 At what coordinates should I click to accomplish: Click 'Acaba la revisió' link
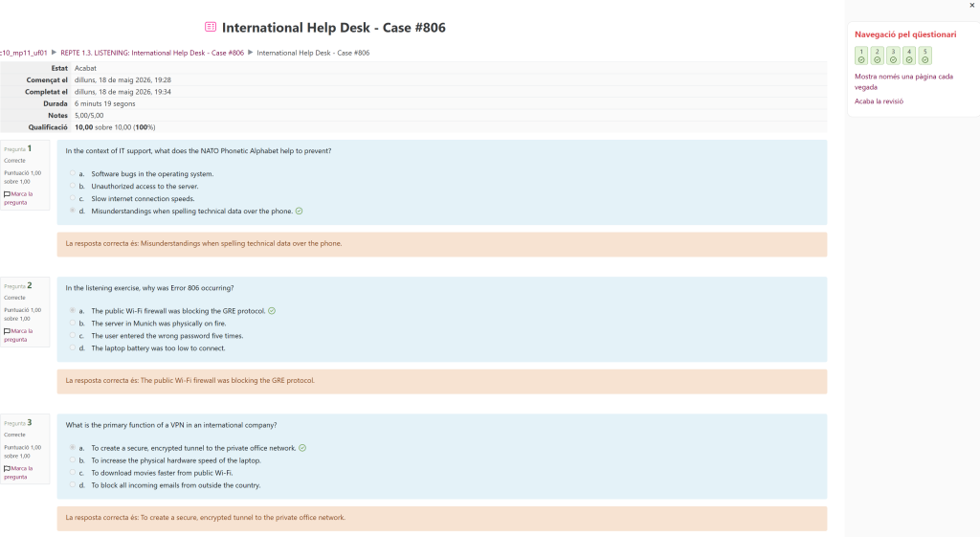click(879, 101)
